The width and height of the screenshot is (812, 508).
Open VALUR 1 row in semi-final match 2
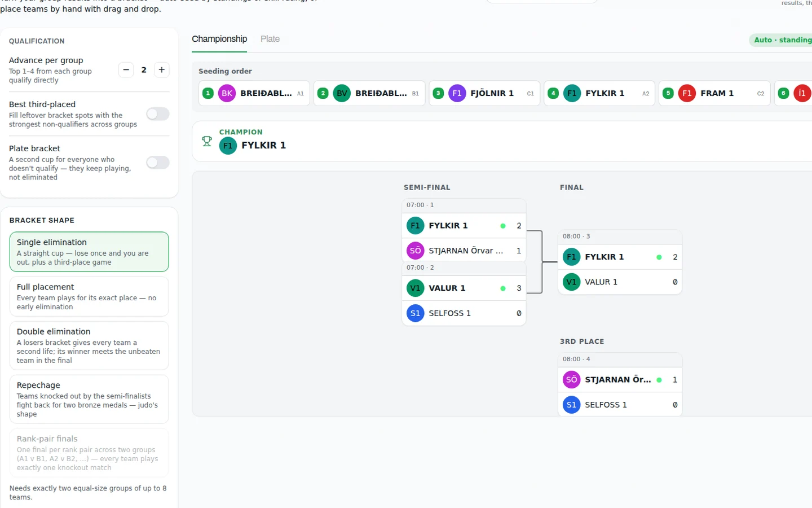464,288
